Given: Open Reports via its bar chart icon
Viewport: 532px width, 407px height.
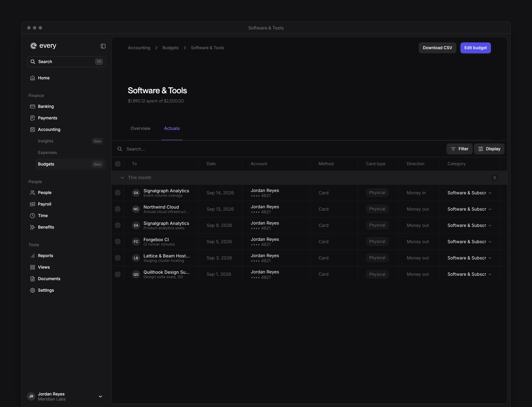Looking at the screenshot, I should coord(32,256).
